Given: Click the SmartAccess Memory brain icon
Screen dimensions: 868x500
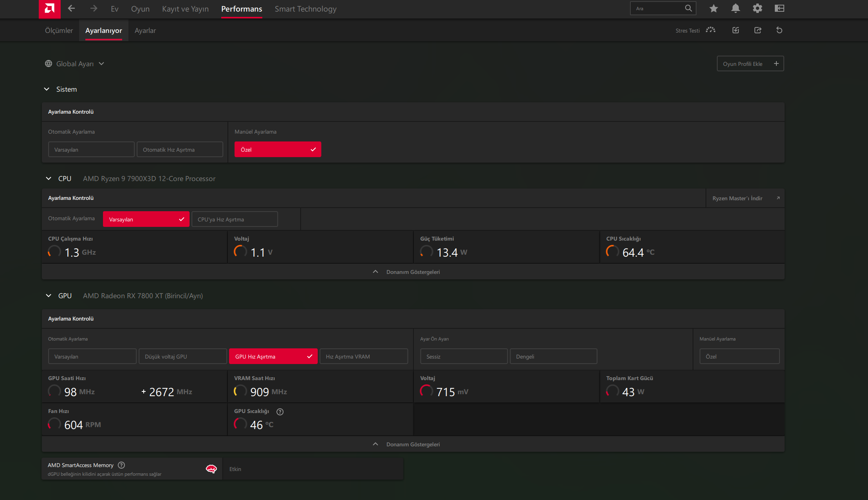Looking at the screenshot, I should point(211,469).
